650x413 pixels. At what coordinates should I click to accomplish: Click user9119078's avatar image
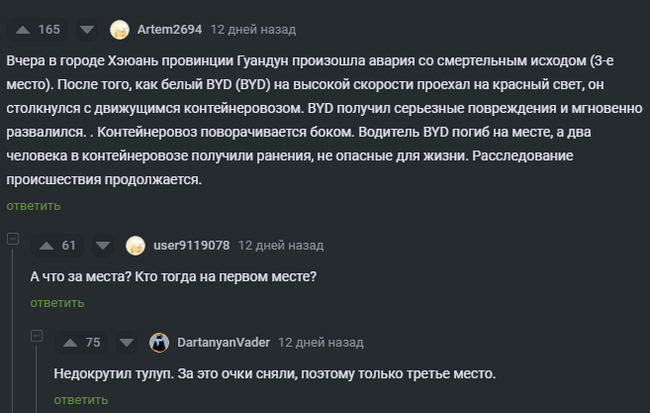coord(136,245)
